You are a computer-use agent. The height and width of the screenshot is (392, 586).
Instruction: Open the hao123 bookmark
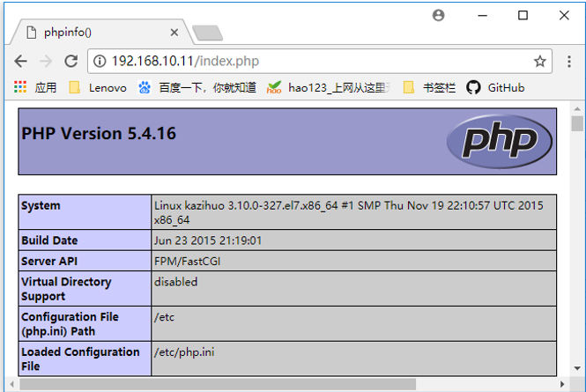[x=329, y=88]
